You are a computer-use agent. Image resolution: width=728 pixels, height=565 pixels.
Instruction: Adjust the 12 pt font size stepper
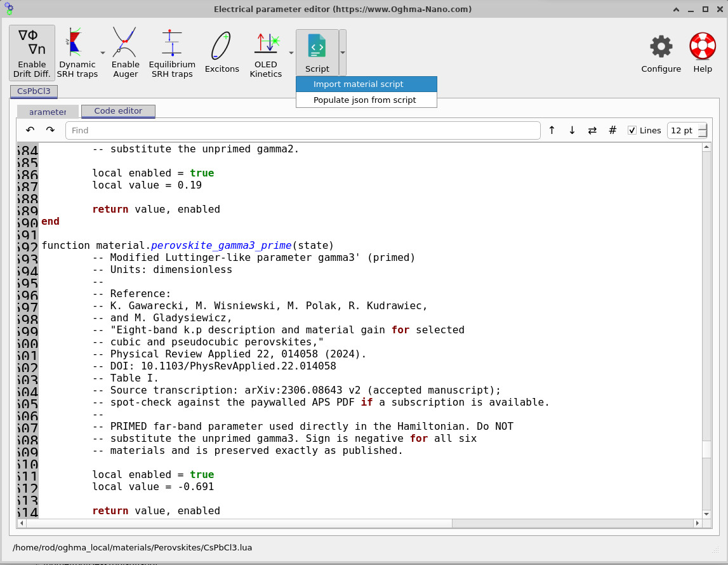tap(703, 130)
